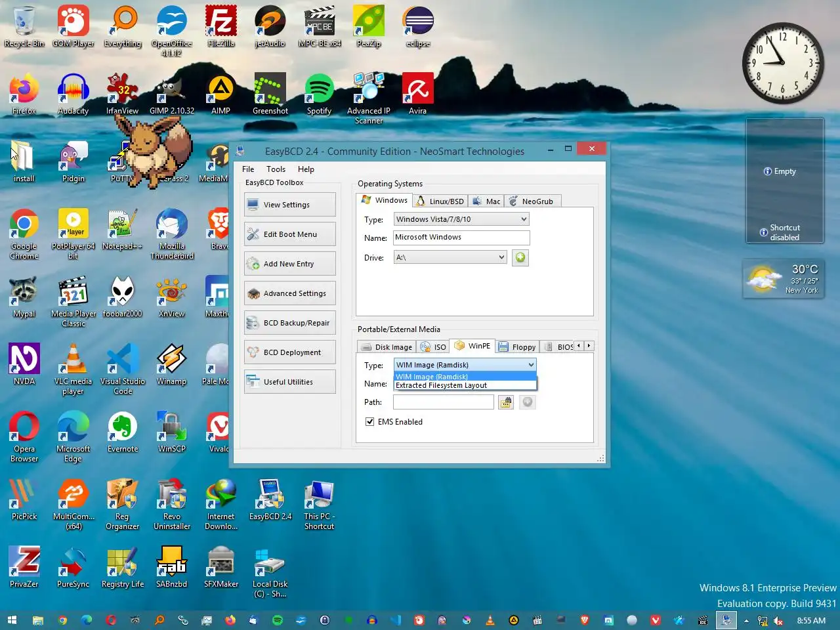Select the WinPE tab
The height and width of the screenshot is (630, 840).
click(x=472, y=346)
